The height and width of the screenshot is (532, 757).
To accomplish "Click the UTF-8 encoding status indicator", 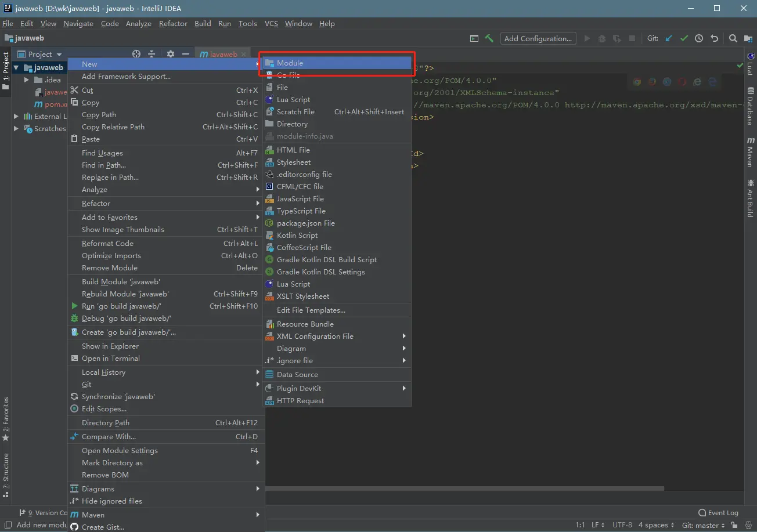I will pos(622,525).
